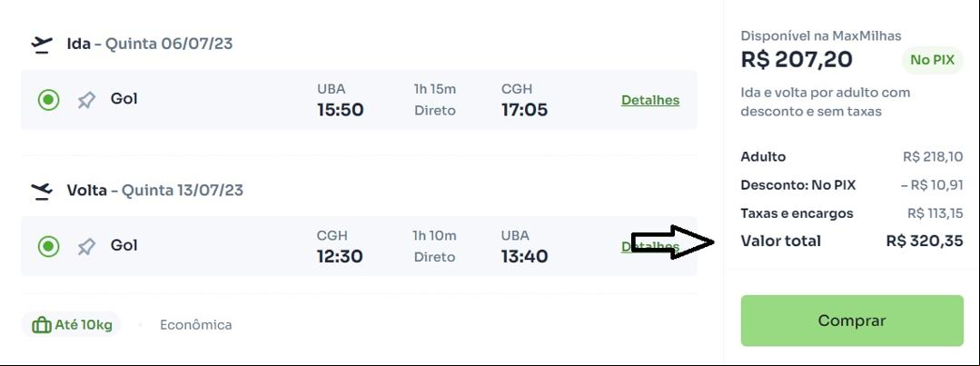Open Detalhes for the return flight
Screen dimensions: 980x366
[650, 247]
